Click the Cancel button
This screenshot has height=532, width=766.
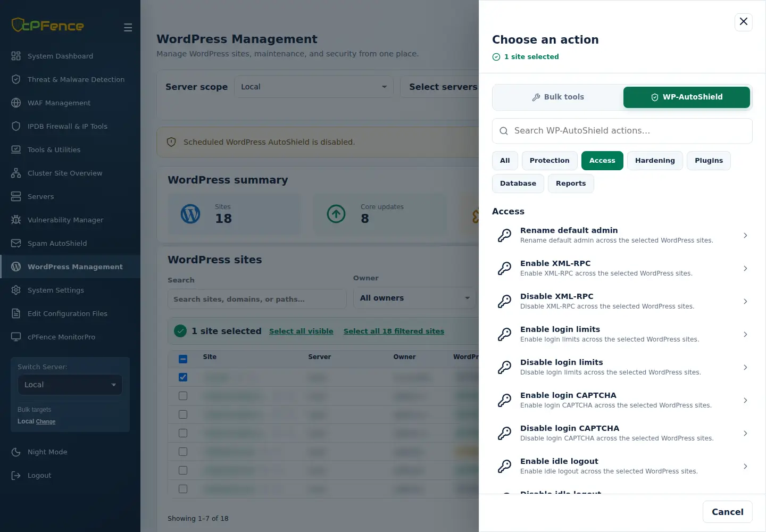[x=728, y=512]
